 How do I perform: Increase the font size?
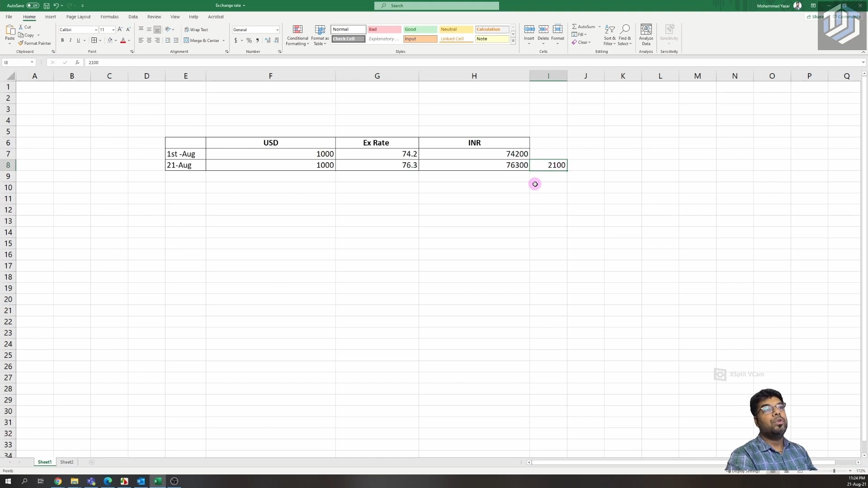[120, 29]
